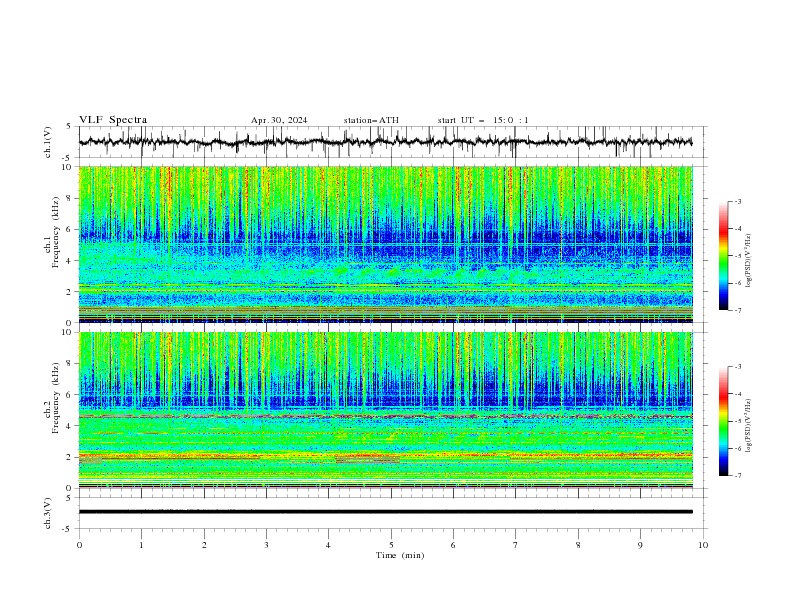This screenshot has height=612, width=792.
Task: Click time axis tick label "2"
Action: pyautogui.click(x=204, y=545)
